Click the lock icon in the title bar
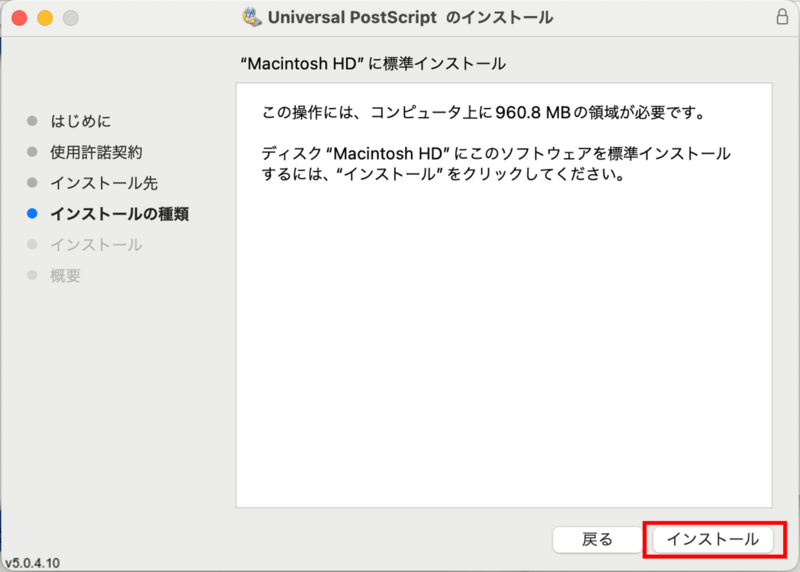Image resolution: width=800 pixels, height=572 pixels. click(x=781, y=17)
